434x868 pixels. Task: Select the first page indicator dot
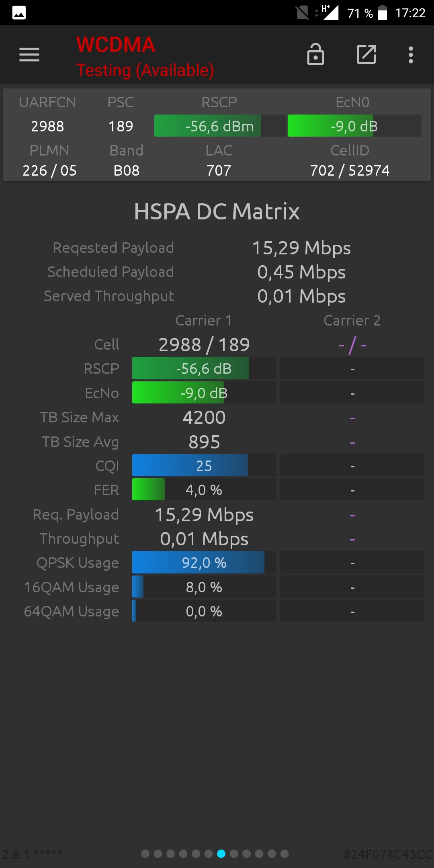pos(145,854)
